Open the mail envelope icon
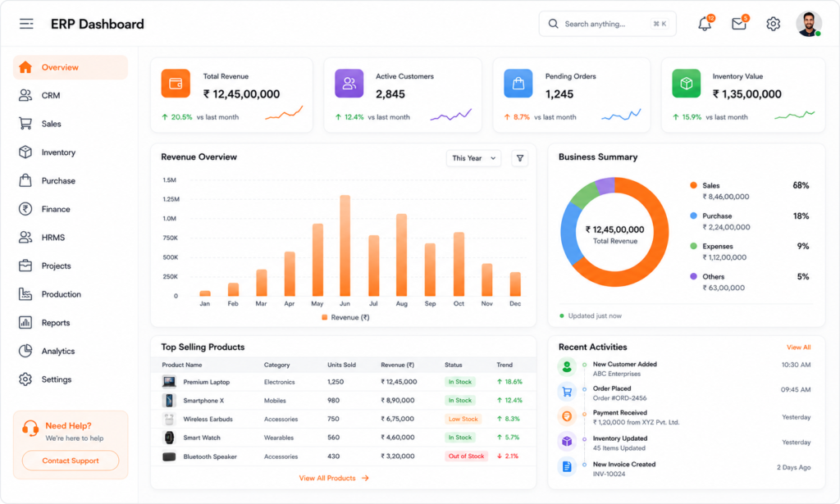 pos(739,24)
